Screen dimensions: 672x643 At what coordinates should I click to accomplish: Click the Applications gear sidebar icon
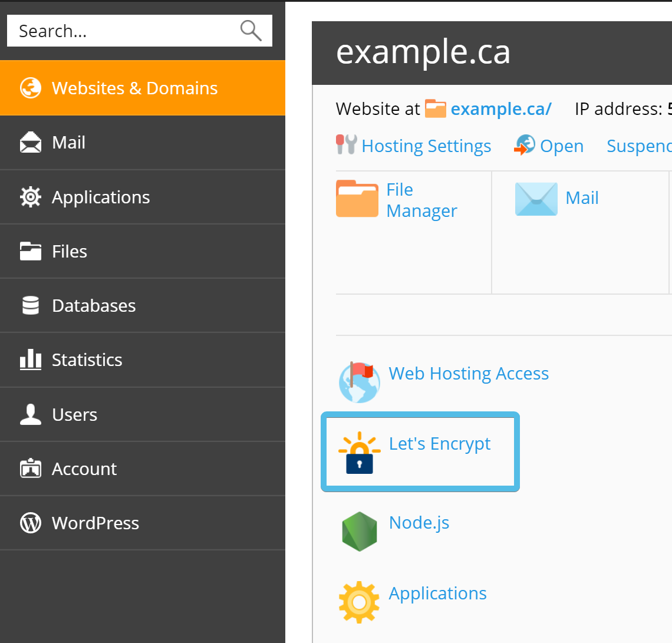point(31,197)
